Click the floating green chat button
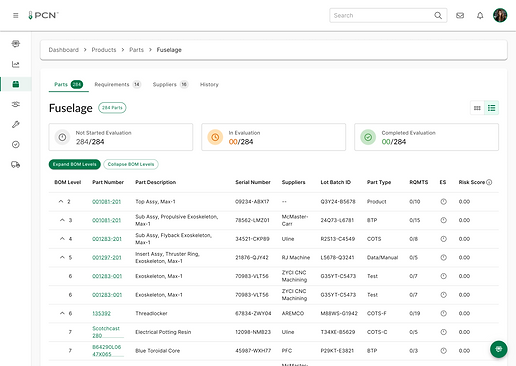516x366 pixels. pos(499,349)
